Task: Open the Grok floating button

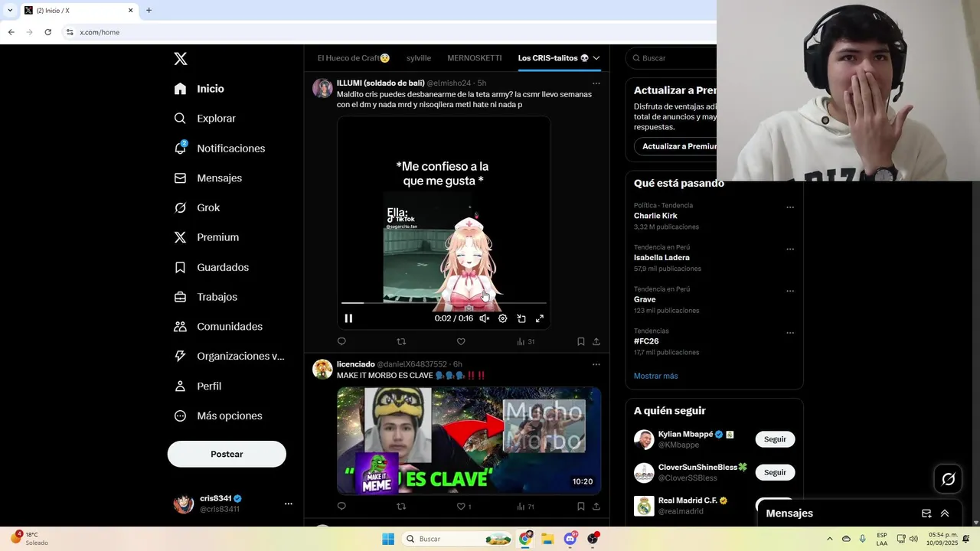Action: pyautogui.click(x=949, y=479)
